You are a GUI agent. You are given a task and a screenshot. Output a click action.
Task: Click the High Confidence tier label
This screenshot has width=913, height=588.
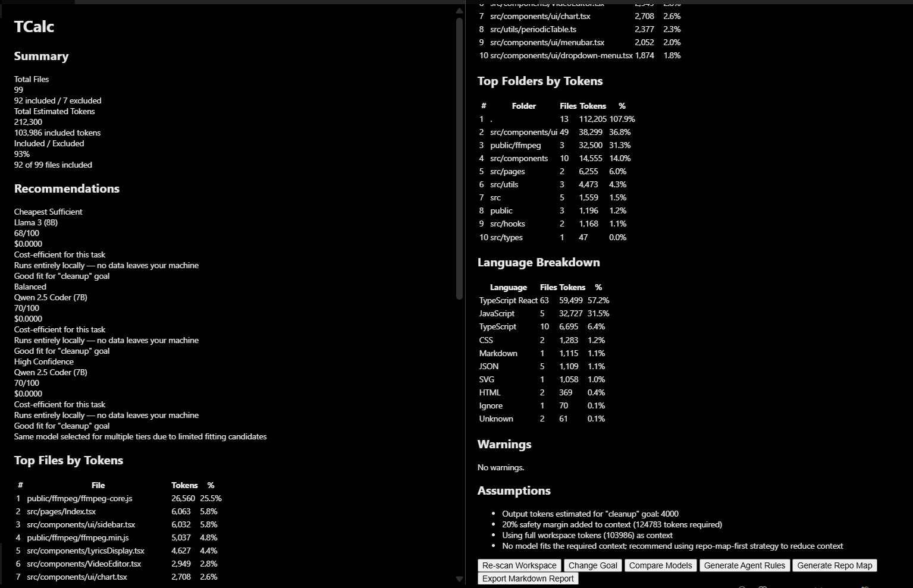click(44, 361)
